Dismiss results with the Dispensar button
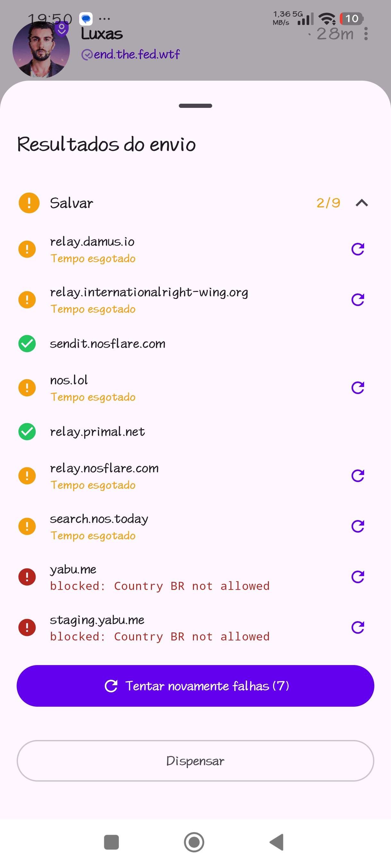391x868 pixels. pyautogui.click(x=195, y=761)
